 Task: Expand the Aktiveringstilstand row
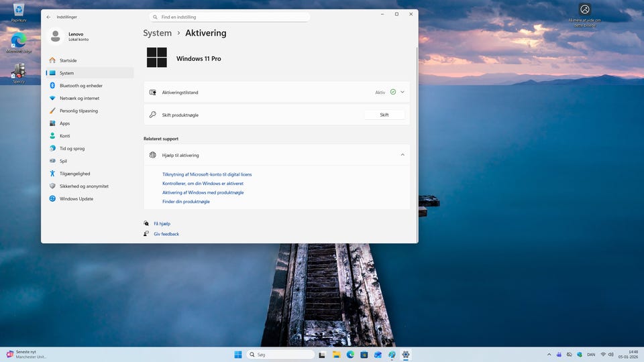402,92
